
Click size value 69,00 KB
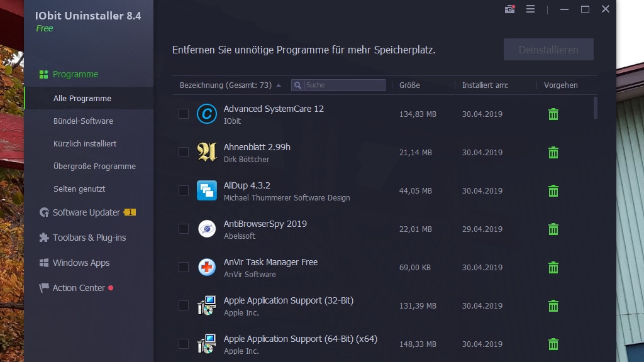pos(415,268)
